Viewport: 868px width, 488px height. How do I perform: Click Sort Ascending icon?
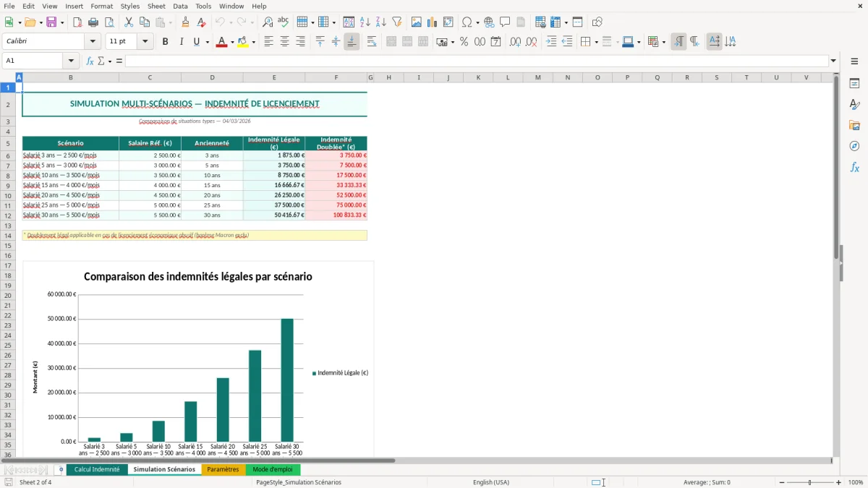click(x=365, y=22)
